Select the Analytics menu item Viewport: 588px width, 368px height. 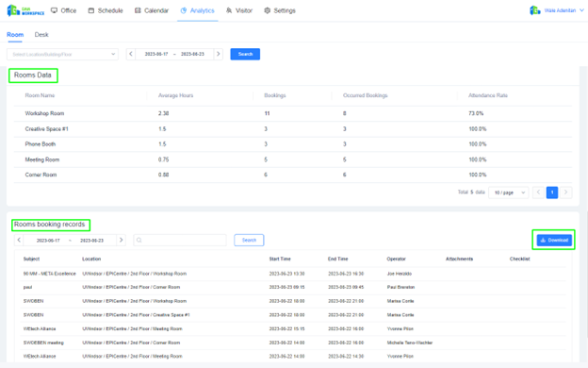pyautogui.click(x=197, y=10)
